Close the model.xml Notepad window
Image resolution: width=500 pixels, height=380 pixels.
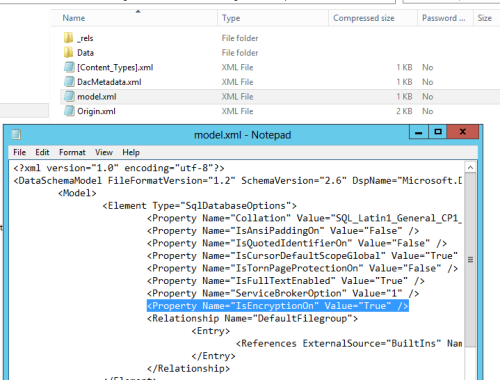(463, 132)
